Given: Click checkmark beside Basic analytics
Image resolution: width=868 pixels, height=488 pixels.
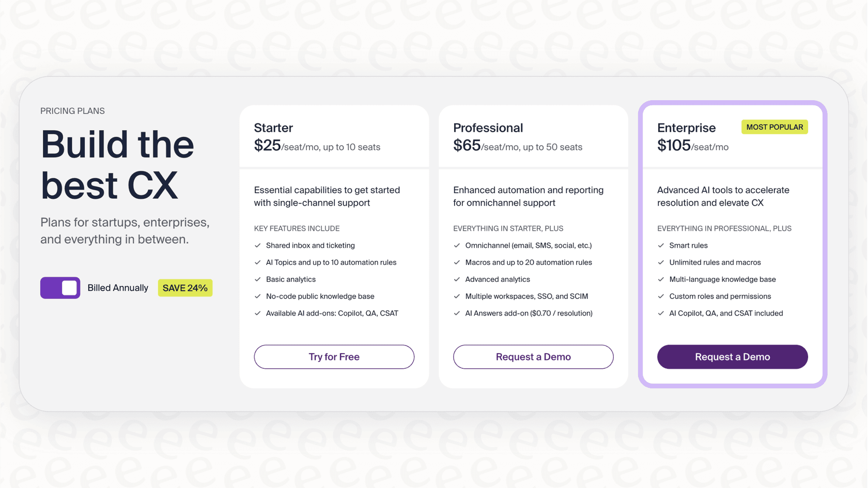Looking at the screenshot, I should pos(258,279).
